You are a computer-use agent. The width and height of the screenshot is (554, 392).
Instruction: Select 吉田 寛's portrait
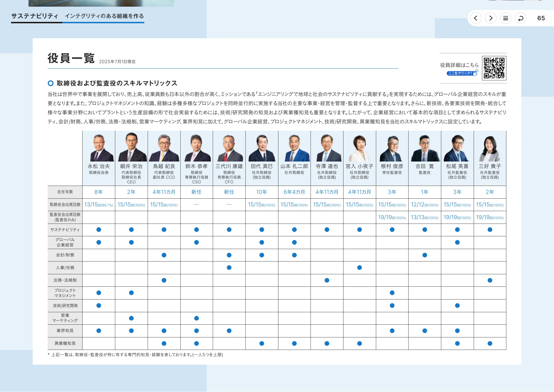tap(425, 147)
